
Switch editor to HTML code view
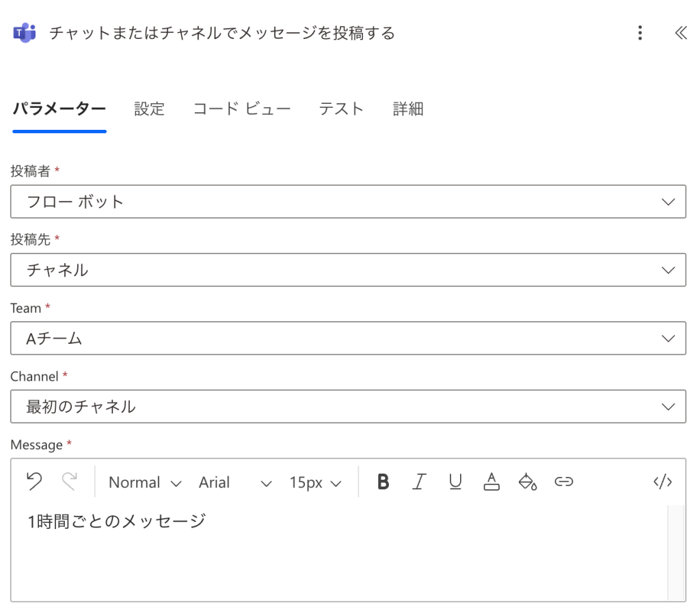coord(662,482)
